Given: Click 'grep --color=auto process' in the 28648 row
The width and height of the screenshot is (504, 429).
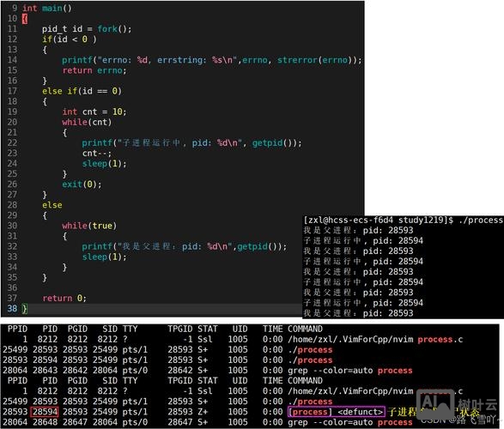Looking at the screenshot, I should [x=350, y=422].
